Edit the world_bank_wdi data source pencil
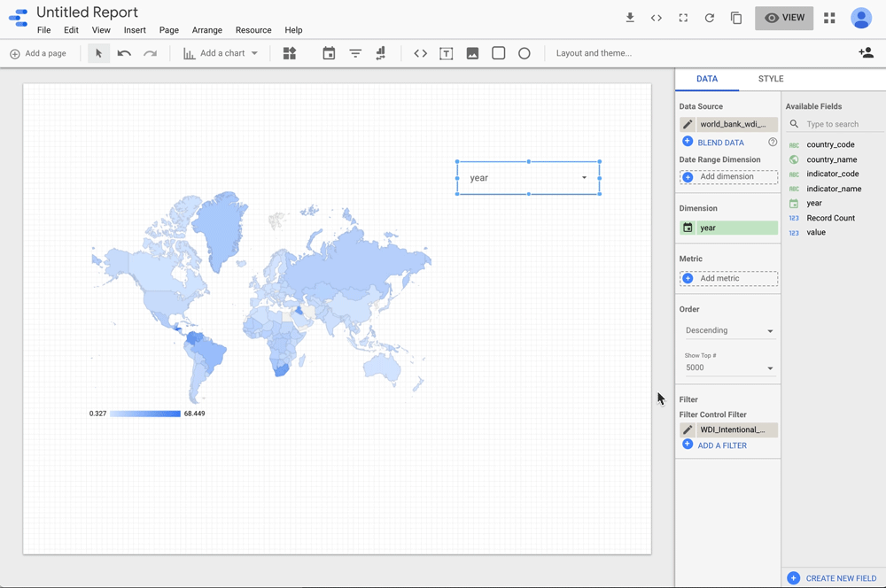Viewport: 886px width, 588px height. 688,124
